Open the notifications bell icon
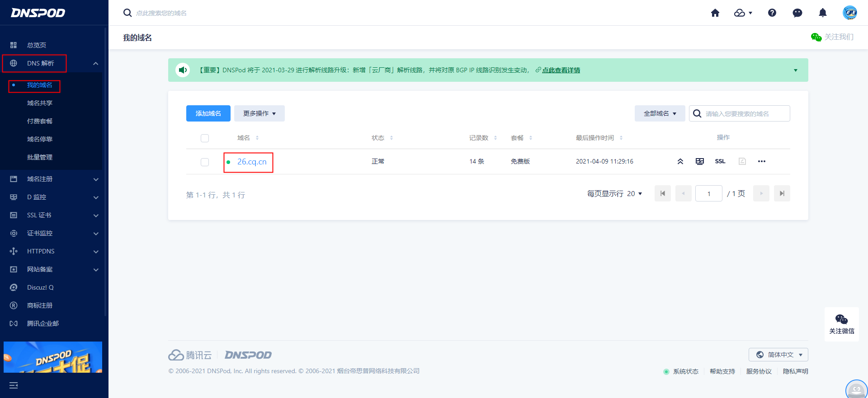This screenshot has height=398, width=868. pyautogui.click(x=823, y=13)
